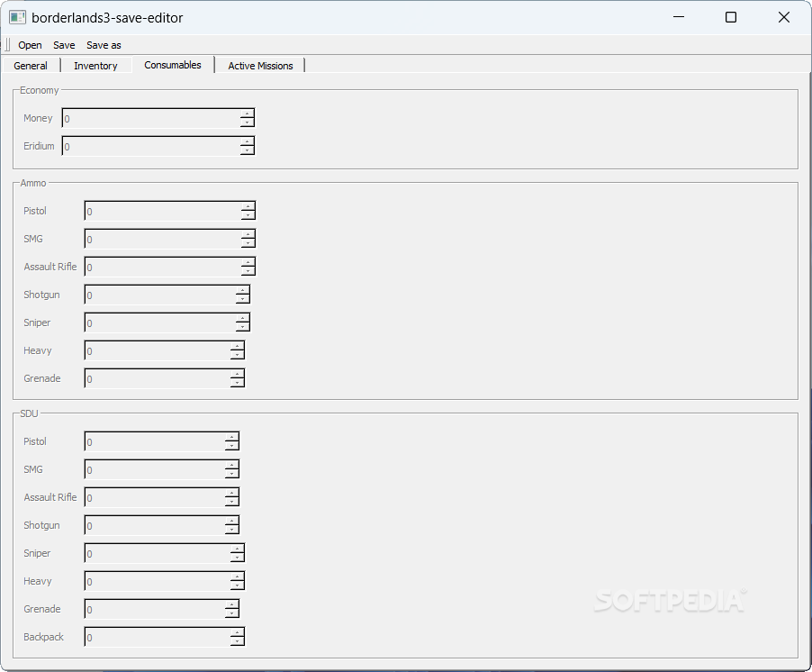The height and width of the screenshot is (672, 812).
Task: Open a save file with Open
Action: coord(30,45)
